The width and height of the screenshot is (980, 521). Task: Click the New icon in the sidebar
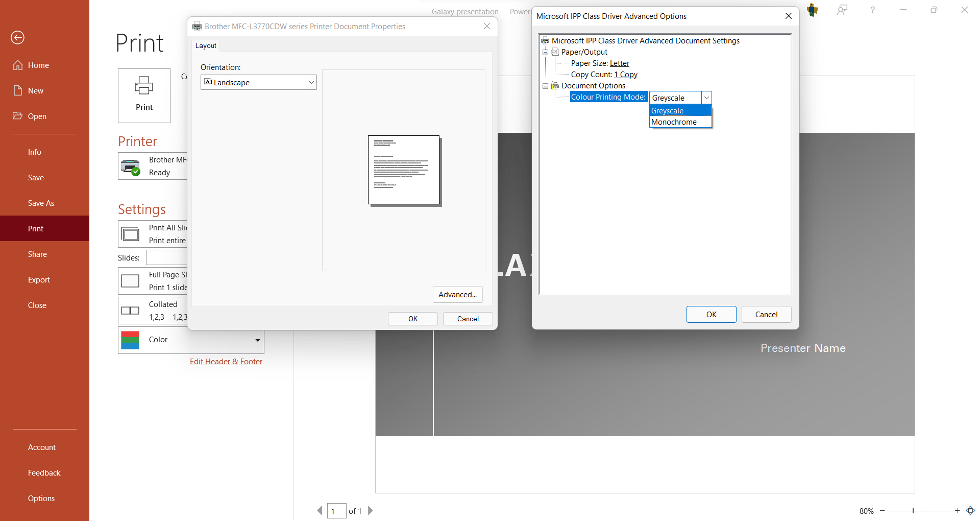click(x=18, y=90)
